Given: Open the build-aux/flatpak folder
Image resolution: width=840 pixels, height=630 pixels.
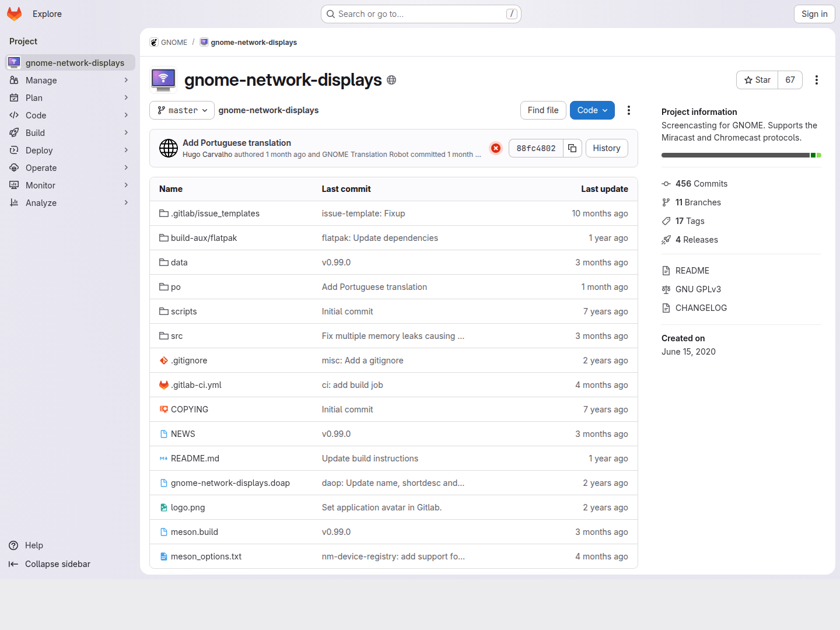Looking at the screenshot, I should point(204,238).
